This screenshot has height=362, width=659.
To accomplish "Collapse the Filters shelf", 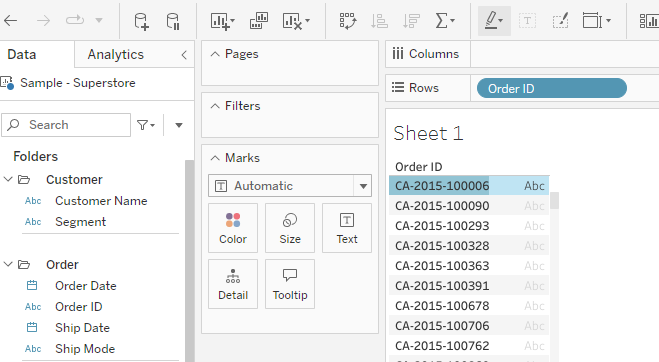I will 215,106.
